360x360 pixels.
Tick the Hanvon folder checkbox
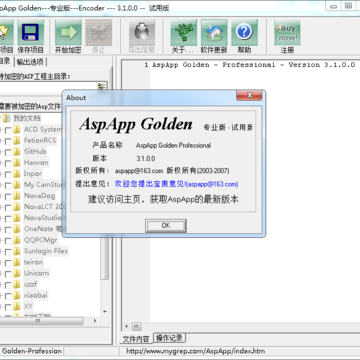tap(8, 163)
